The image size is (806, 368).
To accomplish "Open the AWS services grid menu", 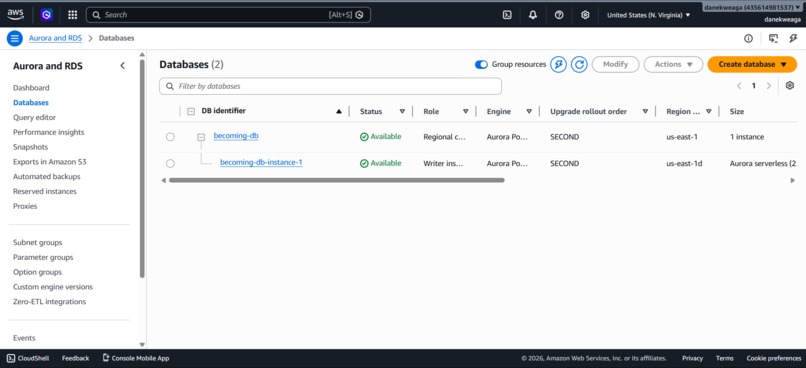I will tap(72, 15).
